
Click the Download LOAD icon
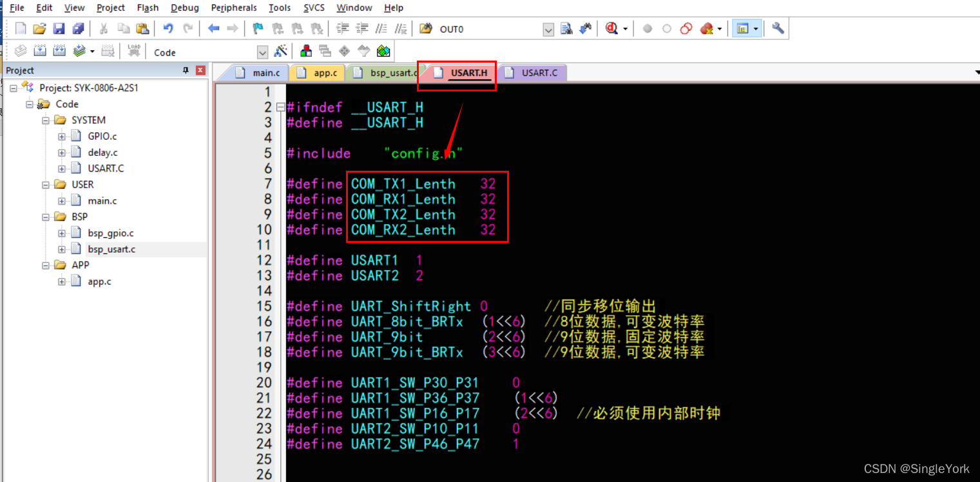[133, 51]
